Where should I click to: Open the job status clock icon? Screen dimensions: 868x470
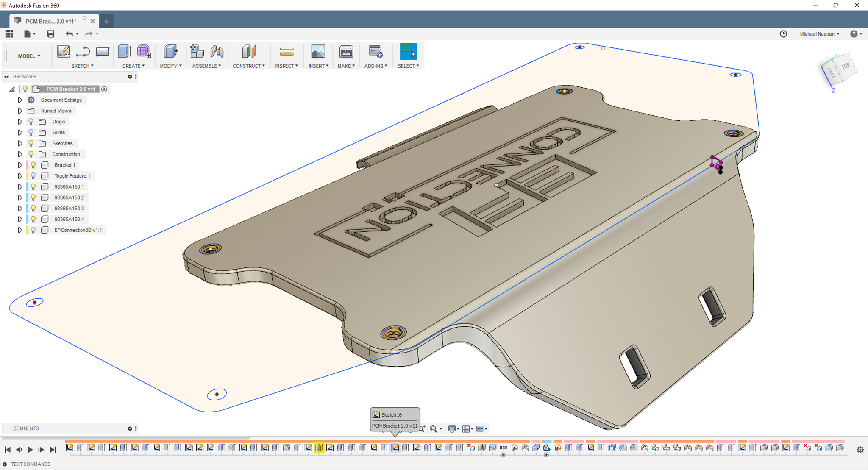click(783, 34)
